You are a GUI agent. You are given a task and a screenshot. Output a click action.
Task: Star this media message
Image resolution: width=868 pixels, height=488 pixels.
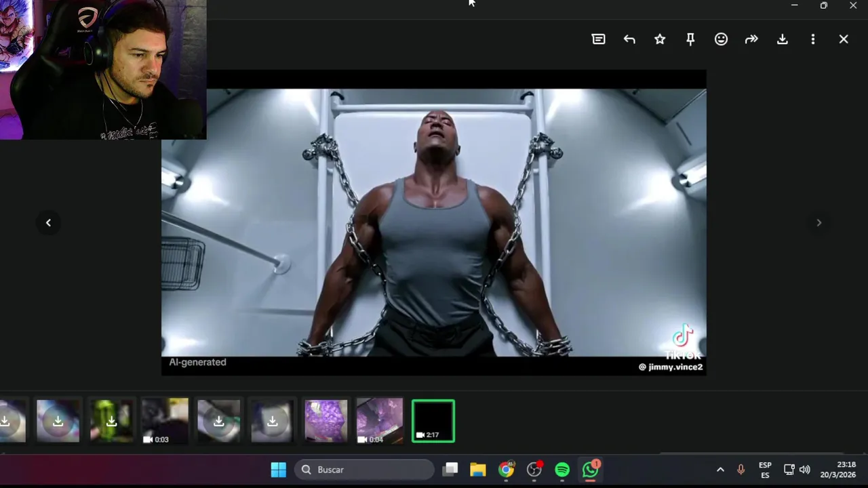coord(660,39)
